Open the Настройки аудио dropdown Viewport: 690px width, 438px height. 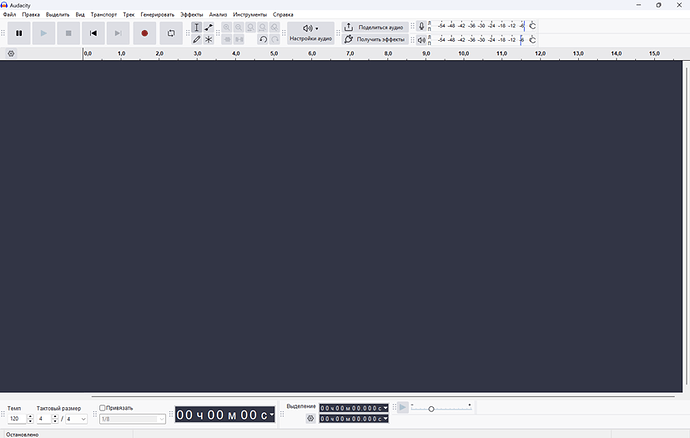[311, 33]
